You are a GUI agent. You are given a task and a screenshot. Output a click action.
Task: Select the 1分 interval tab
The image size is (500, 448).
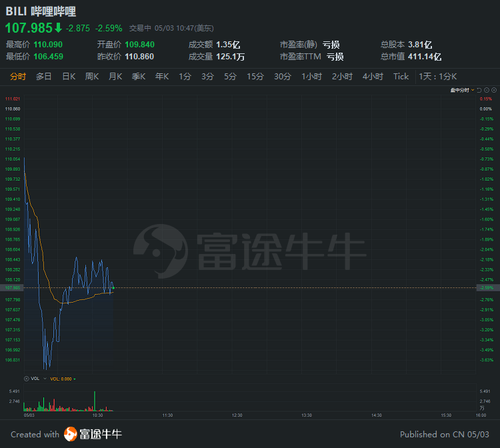point(185,77)
